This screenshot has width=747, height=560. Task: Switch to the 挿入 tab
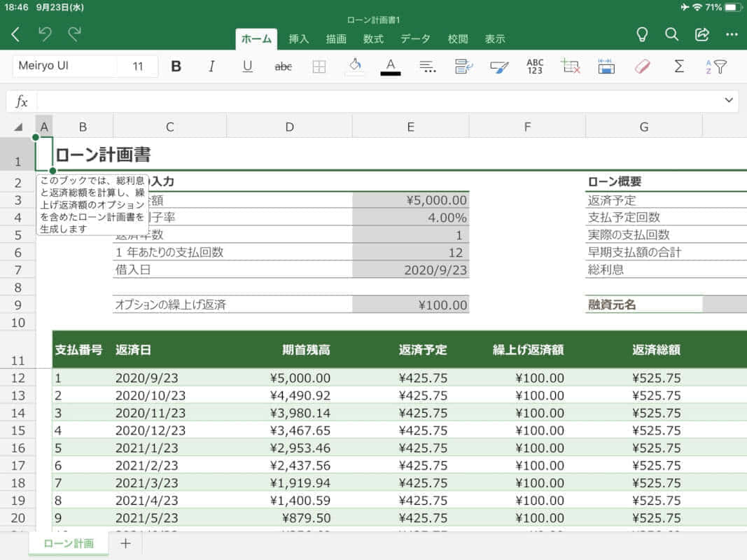click(x=299, y=39)
